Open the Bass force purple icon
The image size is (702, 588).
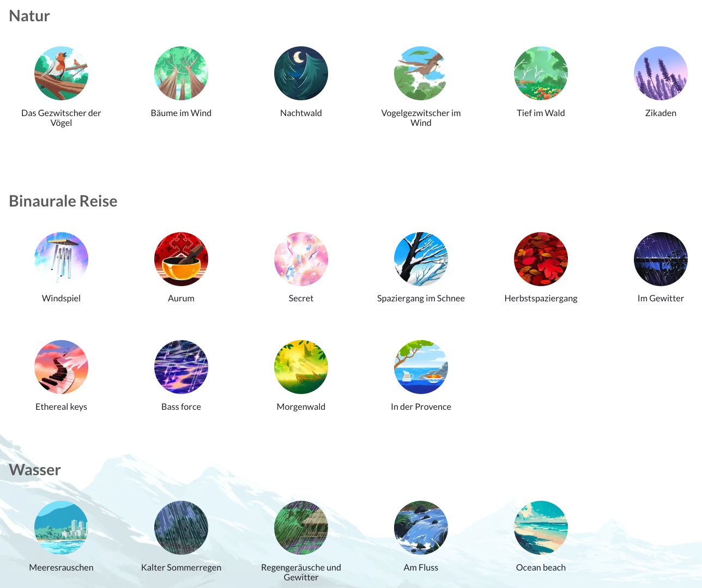181,367
